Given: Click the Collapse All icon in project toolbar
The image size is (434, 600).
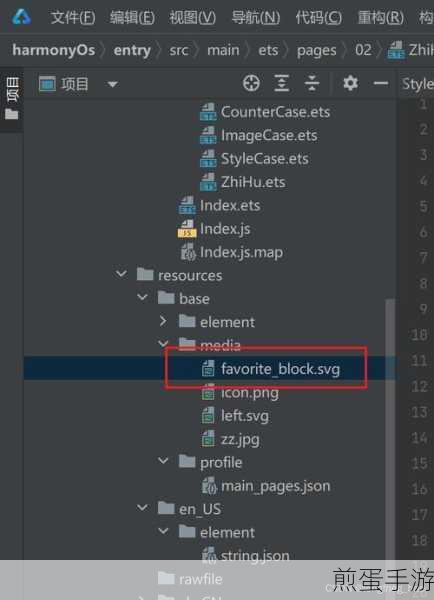Looking at the screenshot, I should pyautogui.click(x=312, y=83).
